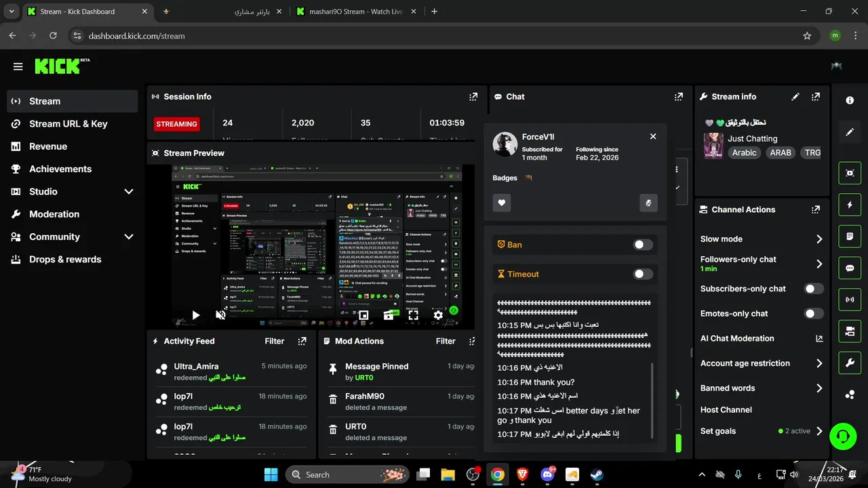Toggle the Ban switch for ForceV1l
Image resolution: width=868 pixels, height=488 pixels.
tap(643, 245)
